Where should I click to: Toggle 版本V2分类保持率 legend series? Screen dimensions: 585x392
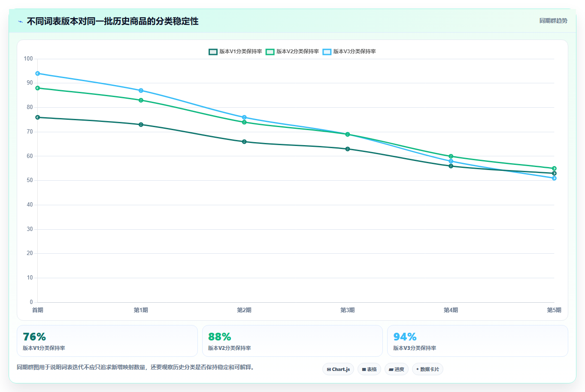[x=292, y=52]
